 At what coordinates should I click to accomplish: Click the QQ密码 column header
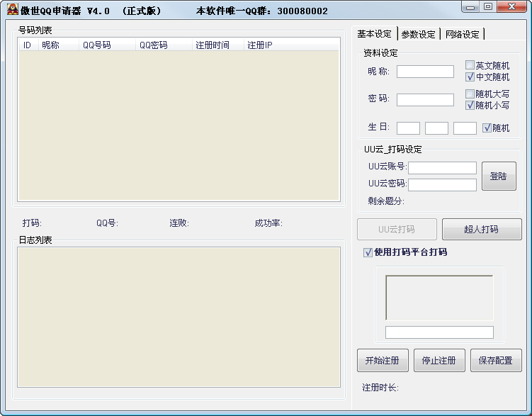164,45
